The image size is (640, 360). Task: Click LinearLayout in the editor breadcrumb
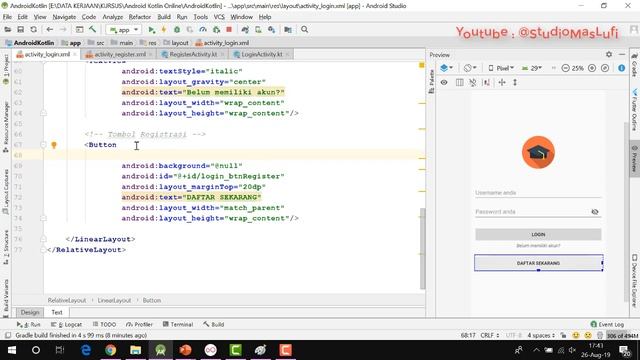pos(114,300)
